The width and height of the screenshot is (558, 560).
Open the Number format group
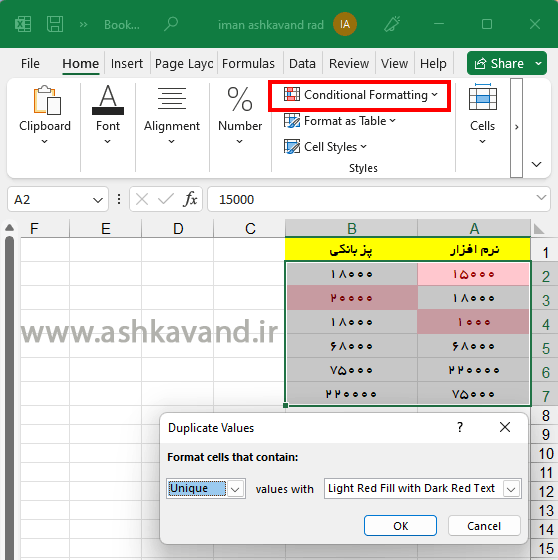tap(240, 115)
